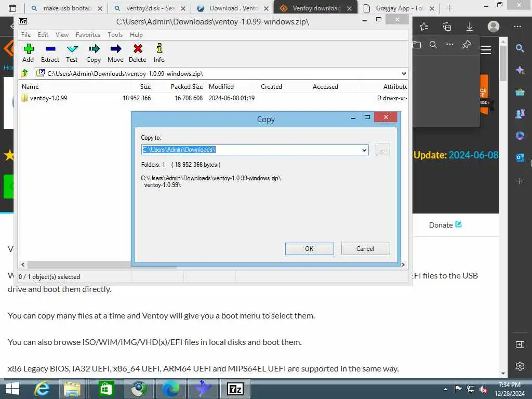The width and height of the screenshot is (532, 399).
Task: Confirm copy with OK button
Action: (309, 249)
